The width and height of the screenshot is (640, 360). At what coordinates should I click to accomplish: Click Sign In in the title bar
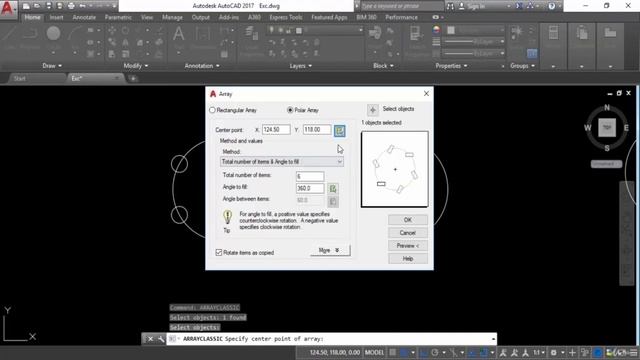476,6
